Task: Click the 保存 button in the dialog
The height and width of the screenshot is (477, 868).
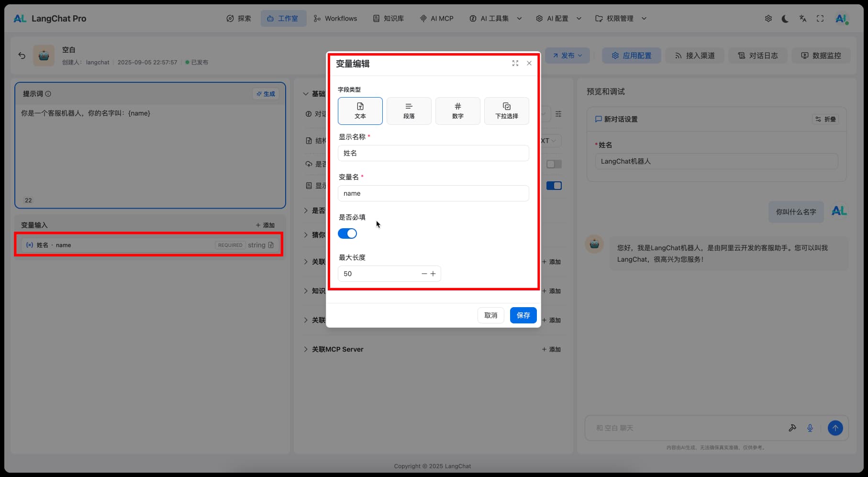Action: coord(523,315)
